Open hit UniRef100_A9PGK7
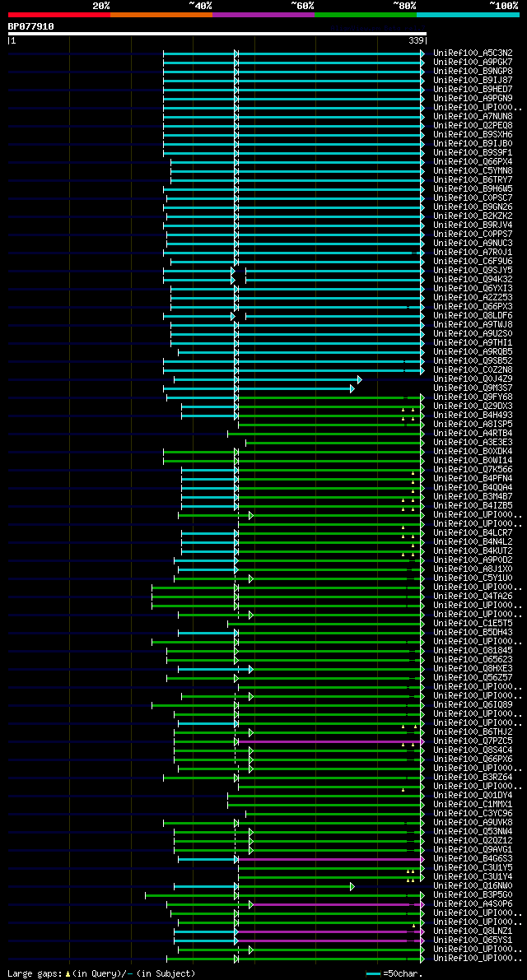Image resolution: width=527 pixels, height=980 pixels. coord(473,63)
